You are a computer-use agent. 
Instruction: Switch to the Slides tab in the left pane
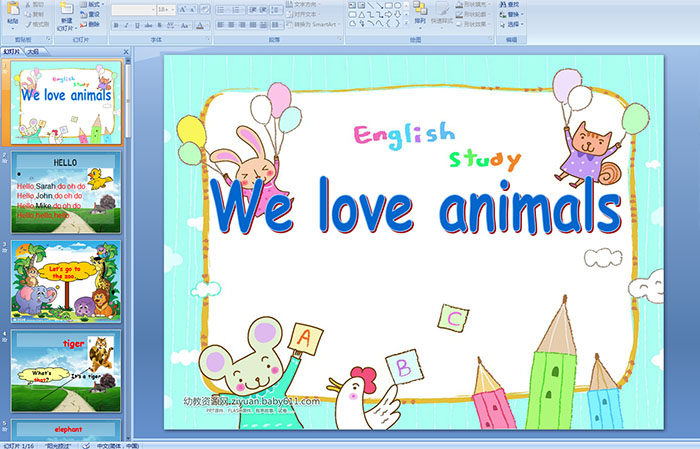[12, 52]
